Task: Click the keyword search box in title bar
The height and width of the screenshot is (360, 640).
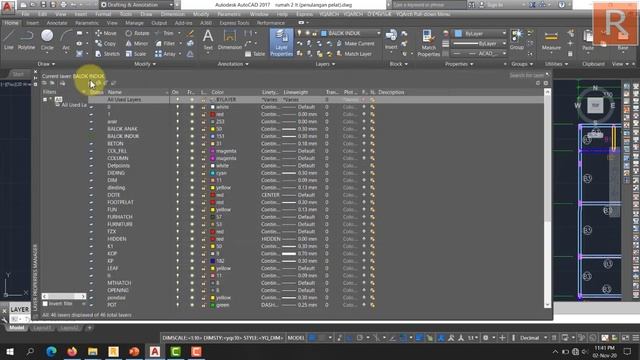Action: tap(429, 5)
